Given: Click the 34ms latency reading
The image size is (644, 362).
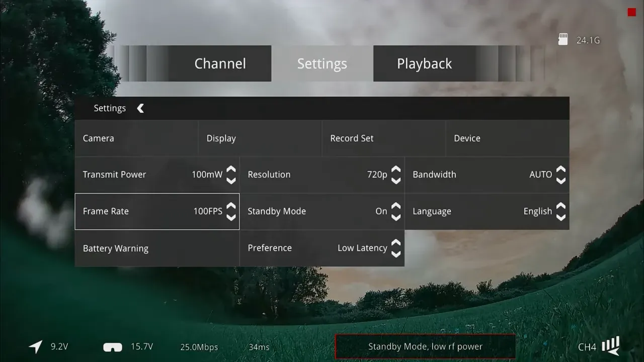Looking at the screenshot, I should (259, 347).
